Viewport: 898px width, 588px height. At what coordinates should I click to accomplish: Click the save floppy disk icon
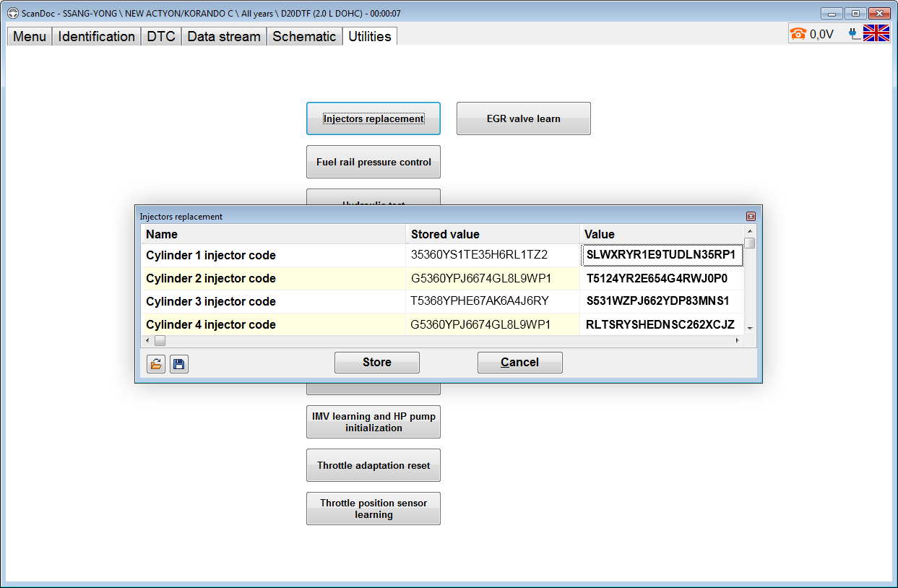(179, 364)
